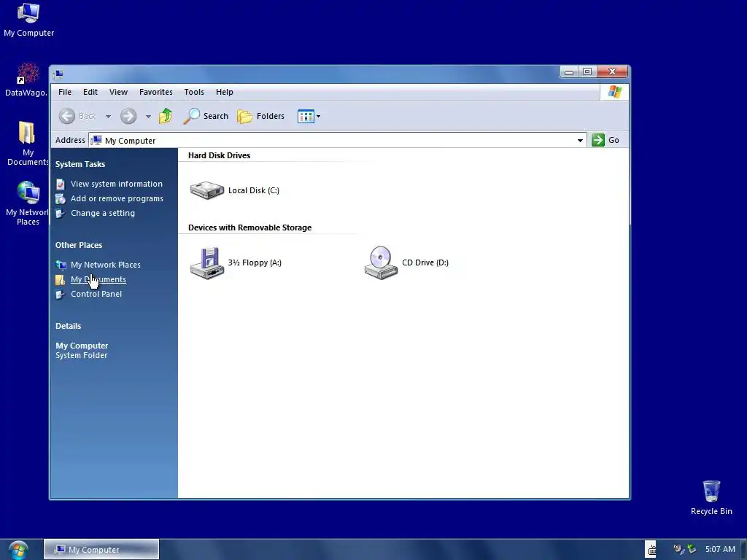Image resolution: width=747 pixels, height=560 pixels.
Task: Select the CD Drive (D:) icon
Action: [x=381, y=262]
